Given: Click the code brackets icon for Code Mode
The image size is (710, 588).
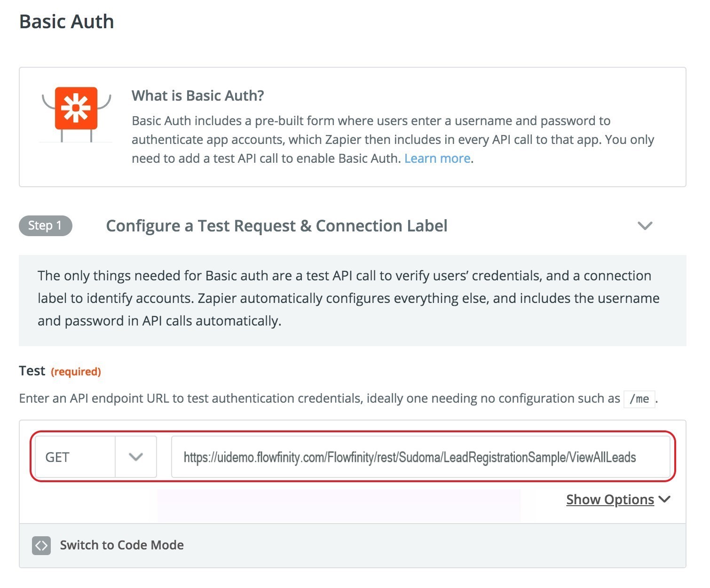Looking at the screenshot, I should tap(41, 545).
